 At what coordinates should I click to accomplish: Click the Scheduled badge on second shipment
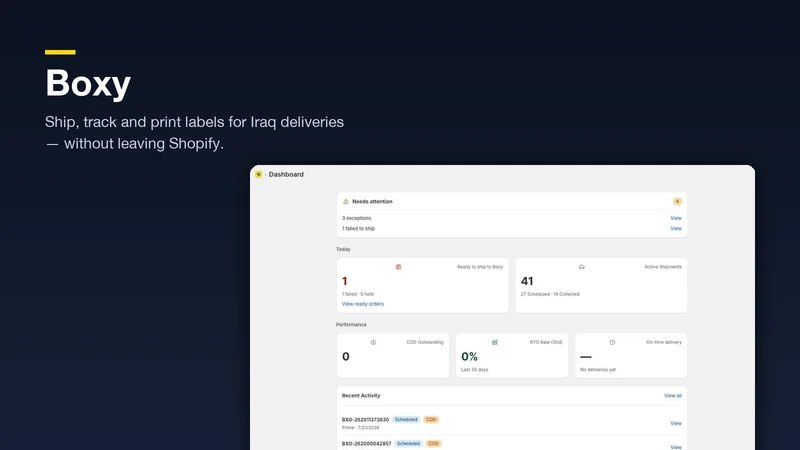coord(409,444)
